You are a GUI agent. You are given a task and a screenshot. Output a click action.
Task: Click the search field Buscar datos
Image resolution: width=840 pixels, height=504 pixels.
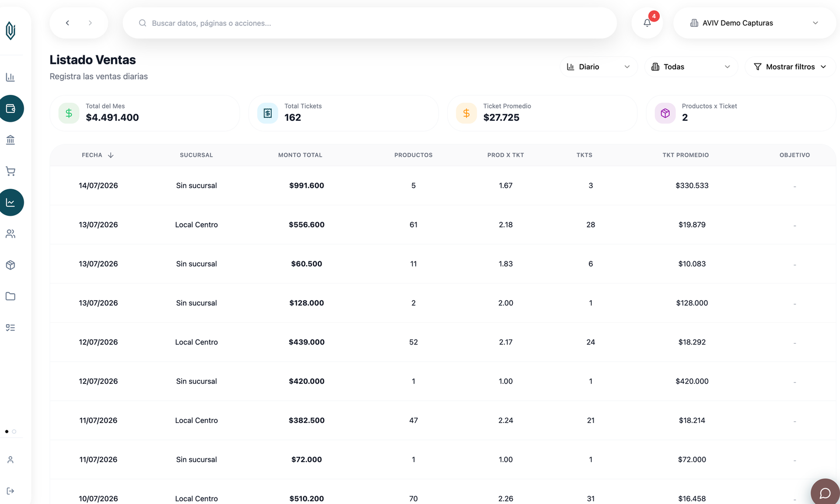tap(370, 23)
